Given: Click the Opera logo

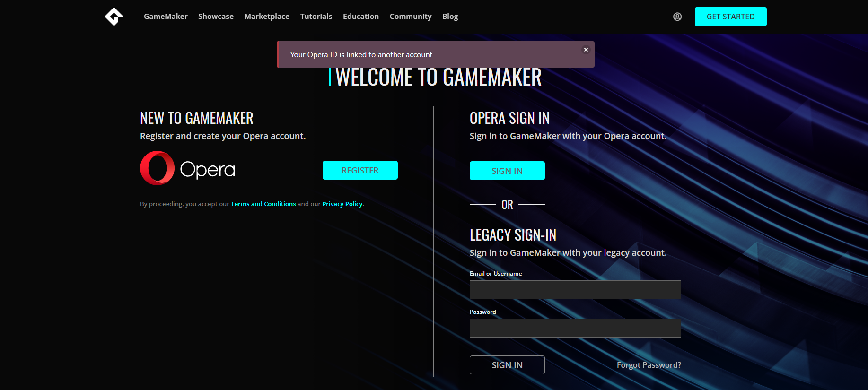Looking at the screenshot, I should point(187,168).
